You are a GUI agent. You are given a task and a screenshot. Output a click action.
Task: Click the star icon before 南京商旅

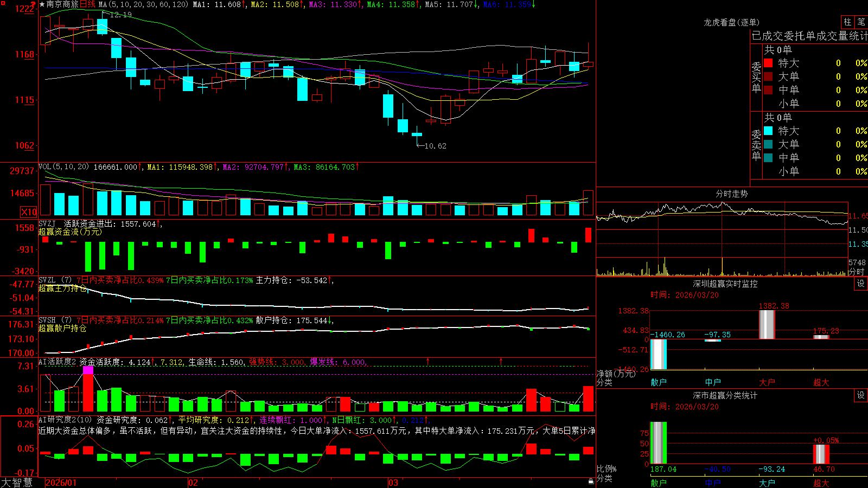tap(42, 4)
